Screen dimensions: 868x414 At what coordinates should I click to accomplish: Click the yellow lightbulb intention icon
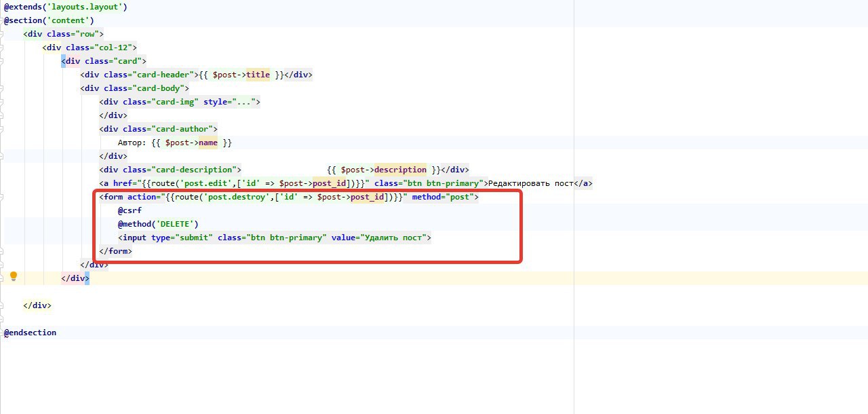pyautogui.click(x=13, y=276)
